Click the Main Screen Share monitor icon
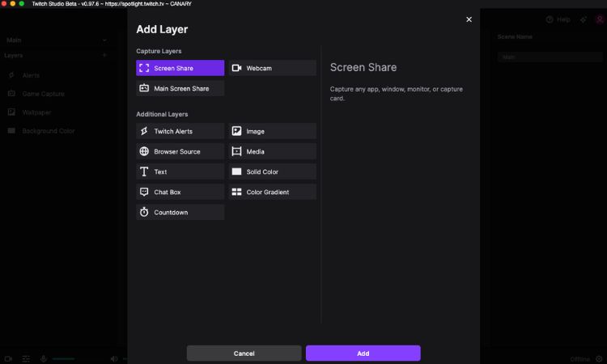607x364 pixels. click(x=144, y=88)
